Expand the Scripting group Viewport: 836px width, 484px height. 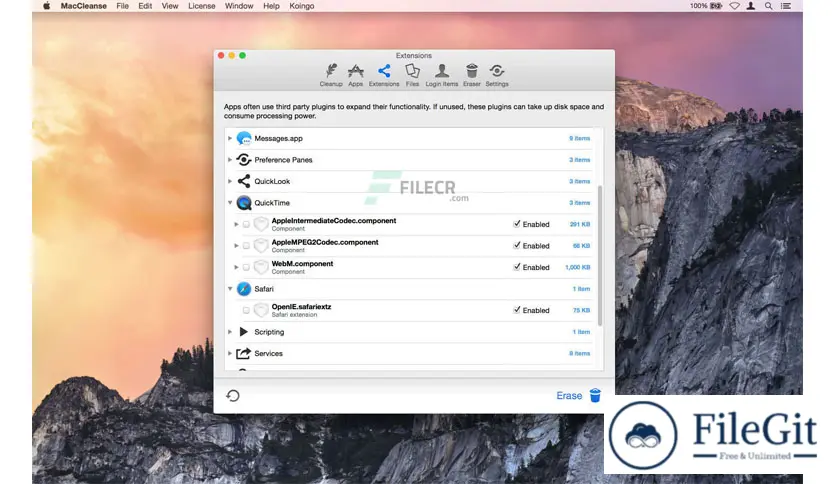(230, 332)
